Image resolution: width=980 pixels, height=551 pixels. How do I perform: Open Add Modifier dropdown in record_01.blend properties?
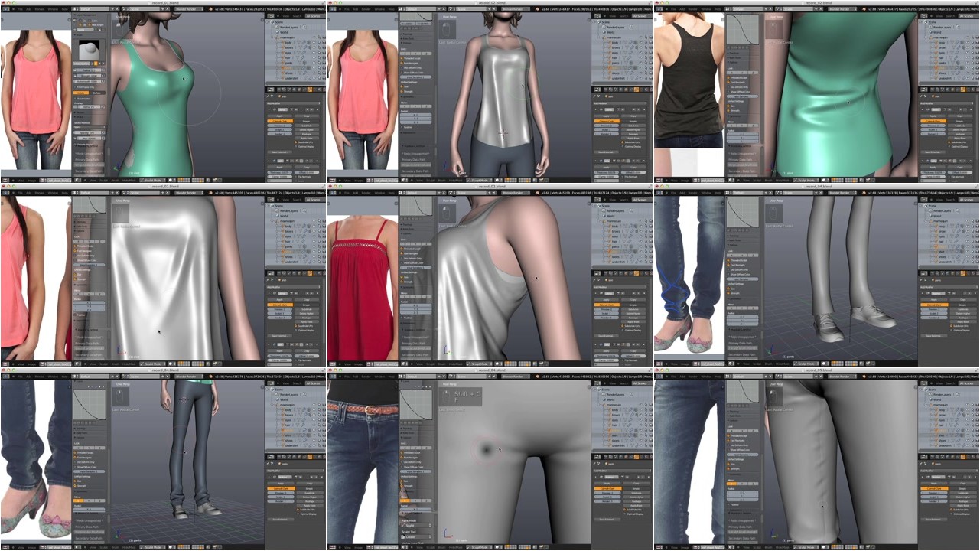click(x=294, y=103)
